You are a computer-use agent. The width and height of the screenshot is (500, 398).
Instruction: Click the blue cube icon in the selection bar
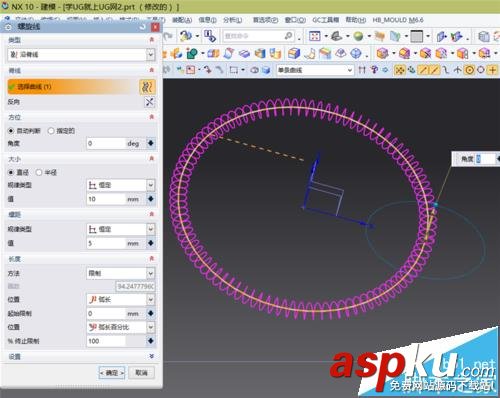coord(266,70)
